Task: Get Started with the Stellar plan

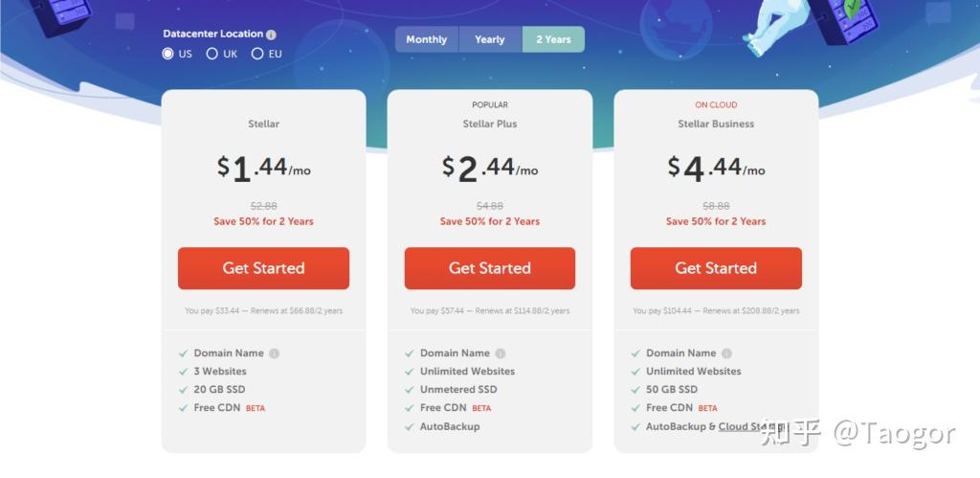Action: 263,268
